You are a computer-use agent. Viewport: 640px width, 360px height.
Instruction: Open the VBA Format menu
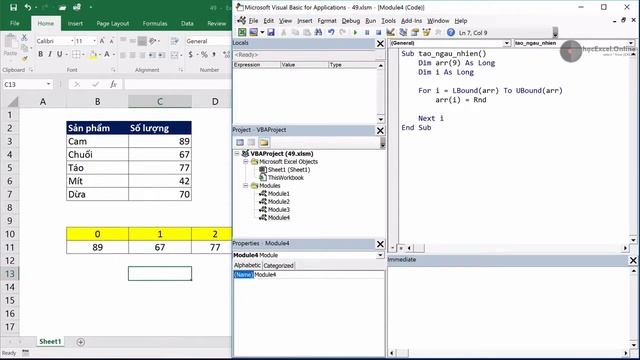(327, 21)
